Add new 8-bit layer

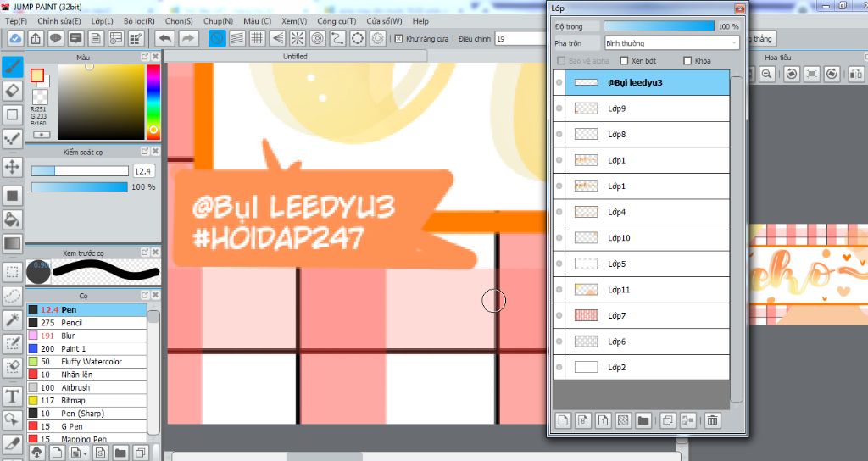583,420
